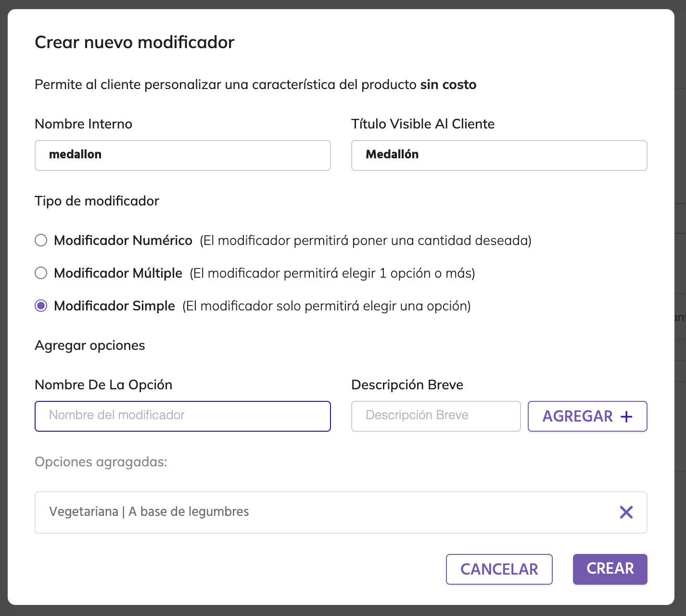The height and width of the screenshot is (616, 686).
Task: Click the 'Nombre De La Opción' field label
Action: [103, 385]
